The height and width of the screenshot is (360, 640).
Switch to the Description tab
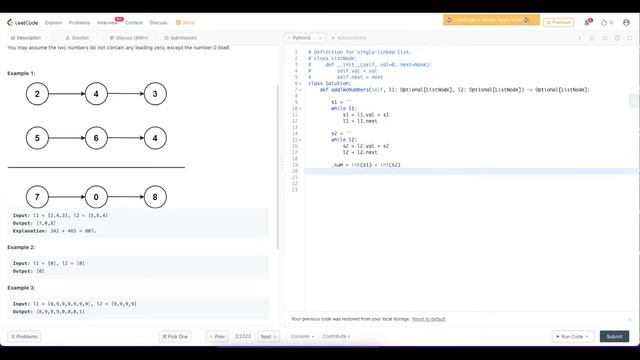pos(26,38)
